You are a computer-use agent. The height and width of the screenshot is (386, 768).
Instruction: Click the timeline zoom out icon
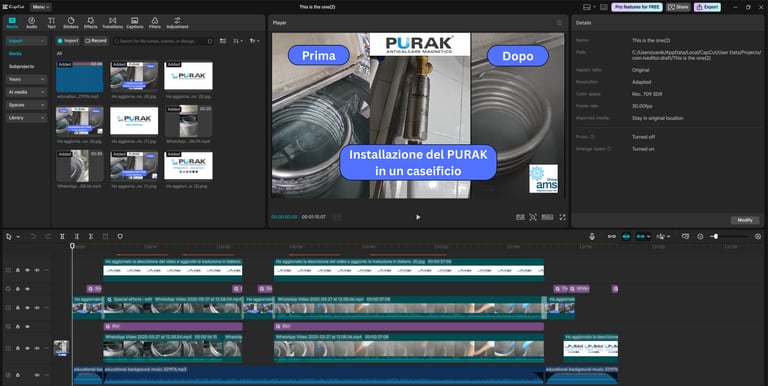coord(700,237)
